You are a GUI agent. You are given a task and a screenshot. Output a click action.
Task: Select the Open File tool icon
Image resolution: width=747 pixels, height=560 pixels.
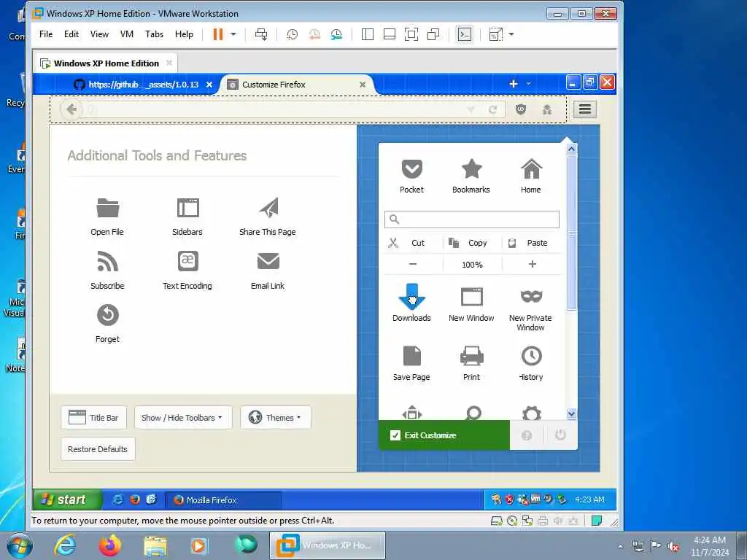(108, 208)
